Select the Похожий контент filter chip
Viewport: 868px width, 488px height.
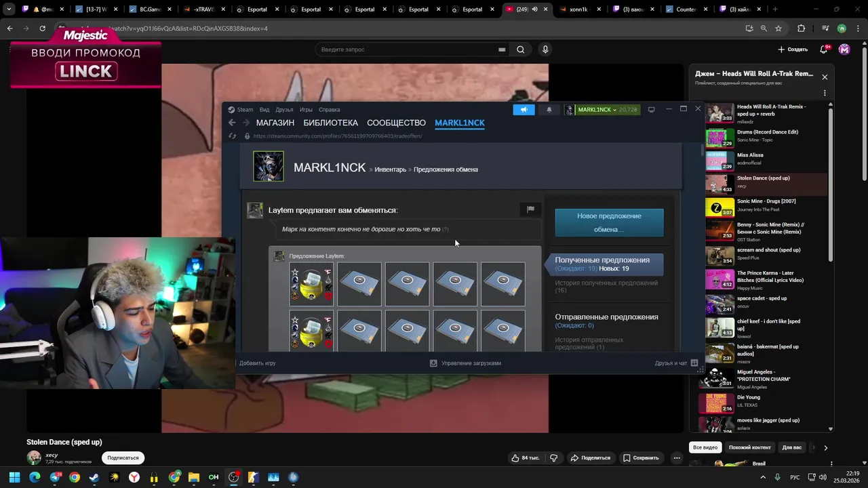click(749, 447)
